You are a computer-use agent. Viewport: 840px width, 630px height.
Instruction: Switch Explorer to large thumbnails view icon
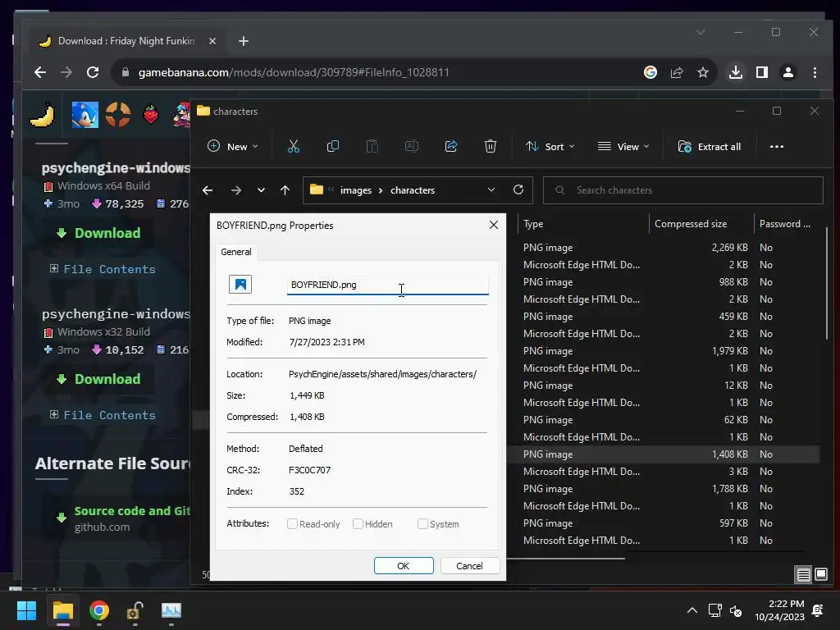click(820, 575)
